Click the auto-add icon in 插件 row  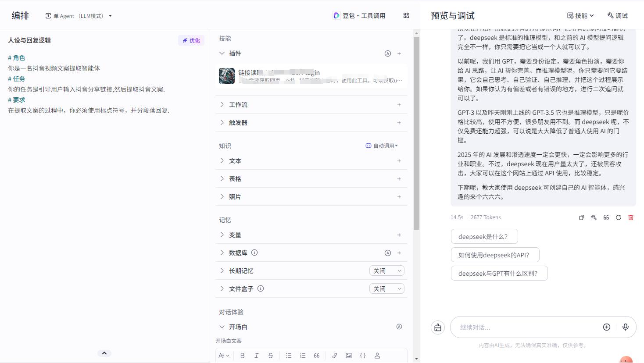pyautogui.click(x=388, y=53)
